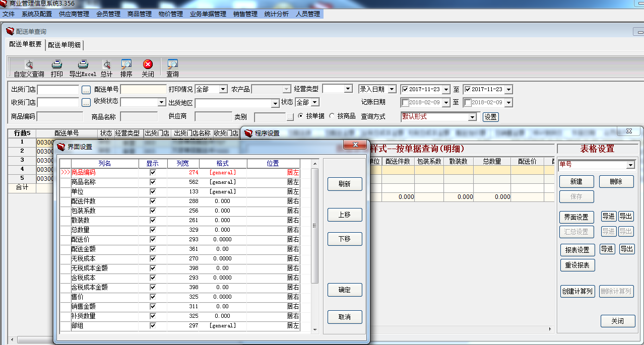This screenshot has height=345, width=644.
Task: Click the 上移 move up button
Action: [345, 214]
